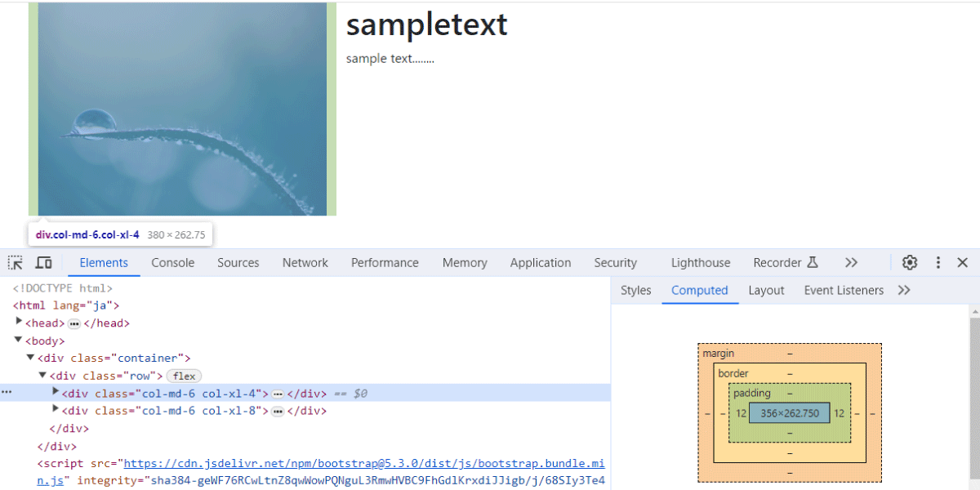
Task: Expand the col-md-6 col-xl-4 div arrow
Action: (x=56, y=393)
